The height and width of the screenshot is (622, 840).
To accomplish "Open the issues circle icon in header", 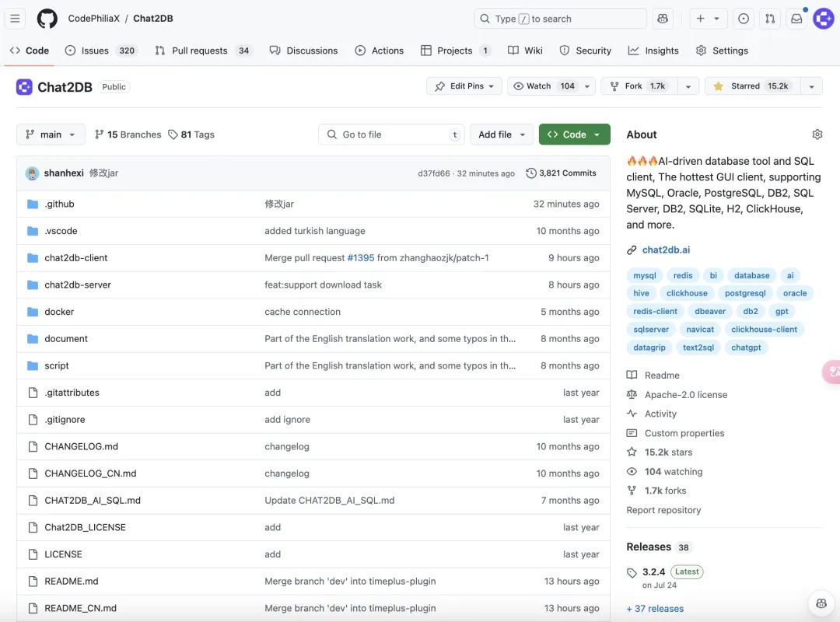I will [x=744, y=19].
